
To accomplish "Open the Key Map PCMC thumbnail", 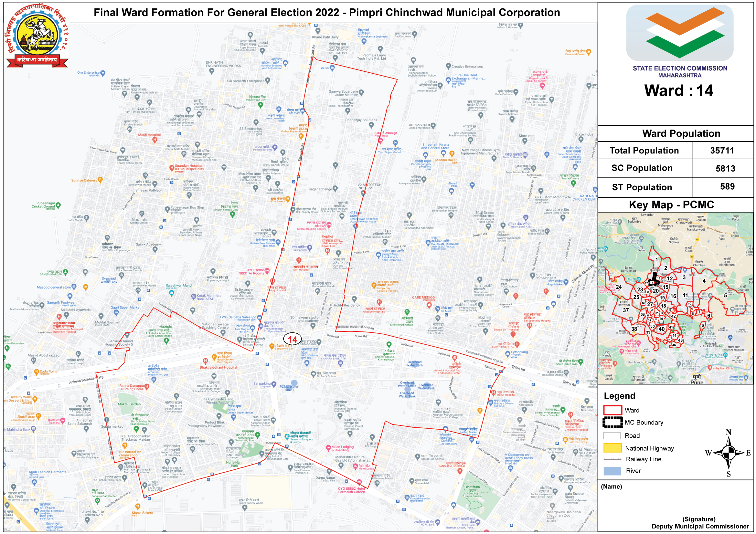I will [676, 298].
